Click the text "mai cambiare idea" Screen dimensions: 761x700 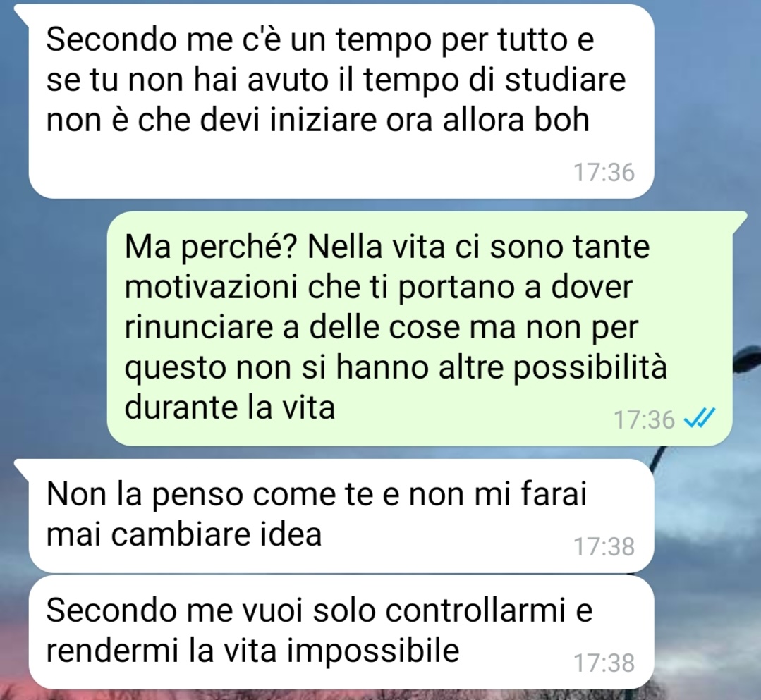coord(184,534)
